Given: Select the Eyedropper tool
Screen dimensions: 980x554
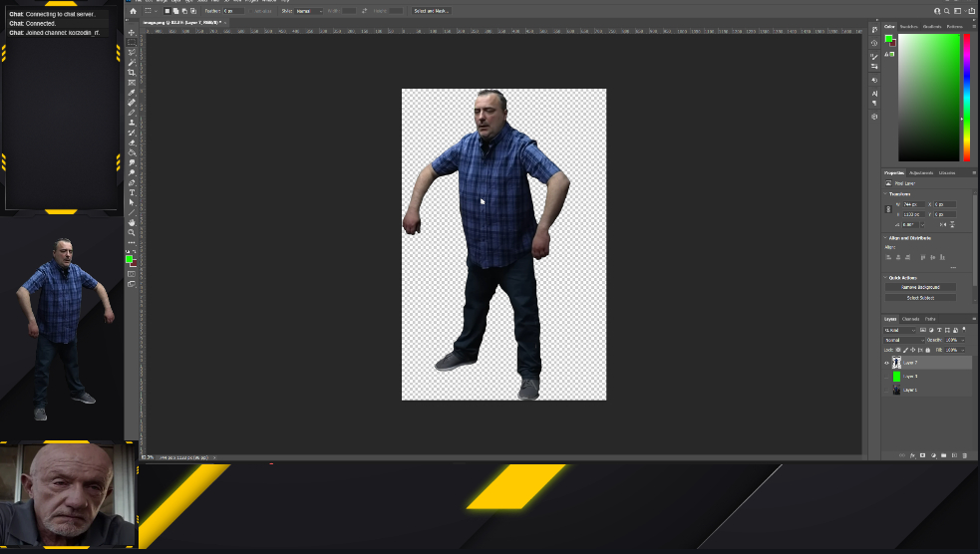Looking at the screenshot, I should click(132, 93).
